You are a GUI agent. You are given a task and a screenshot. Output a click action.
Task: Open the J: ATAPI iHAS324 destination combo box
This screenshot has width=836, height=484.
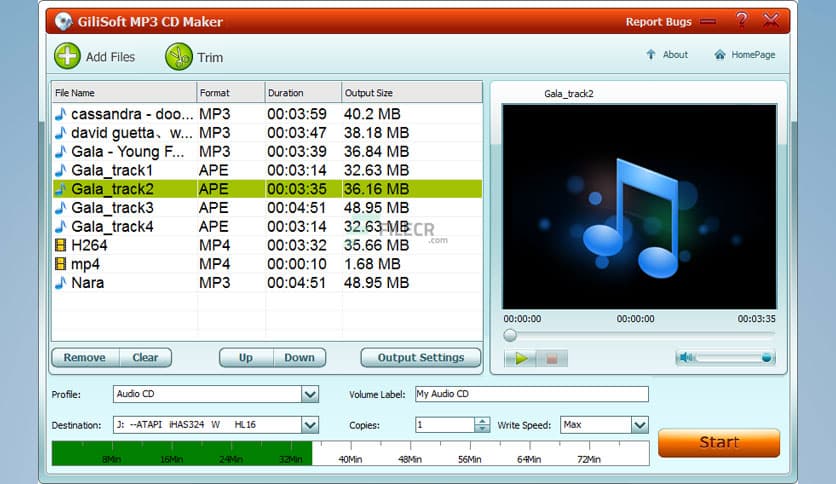tap(216, 425)
